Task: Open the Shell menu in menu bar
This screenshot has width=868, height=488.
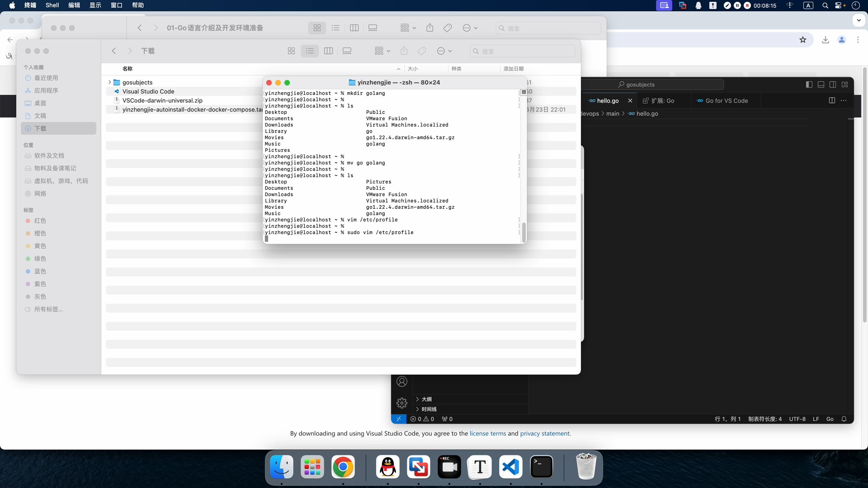Action: (x=52, y=5)
